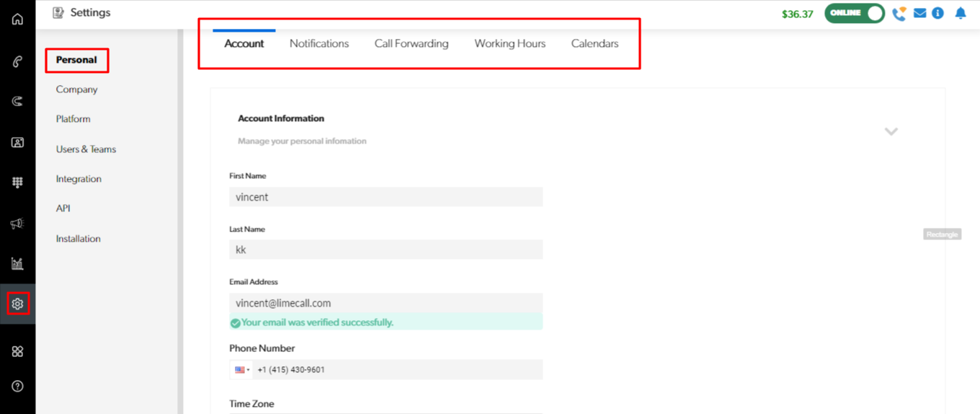This screenshot has height=414, width=980.
Task: Collapse the Account Information section chevron
Action: 891,131
